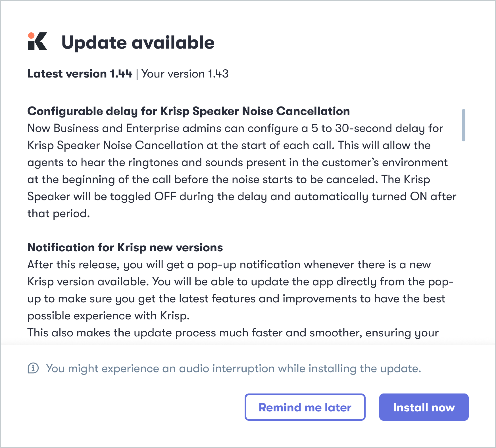Click Notification for Krisp new versions heading

pos(125,248)
